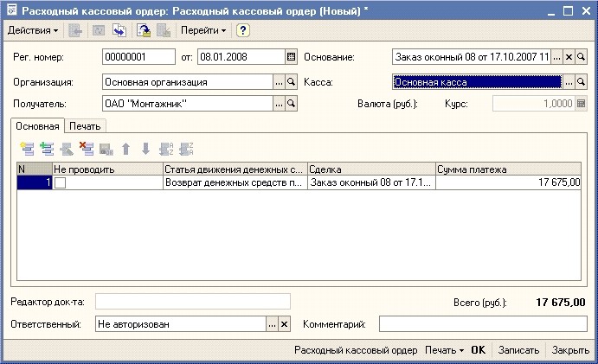Open the calendar picker for date field

291,57
